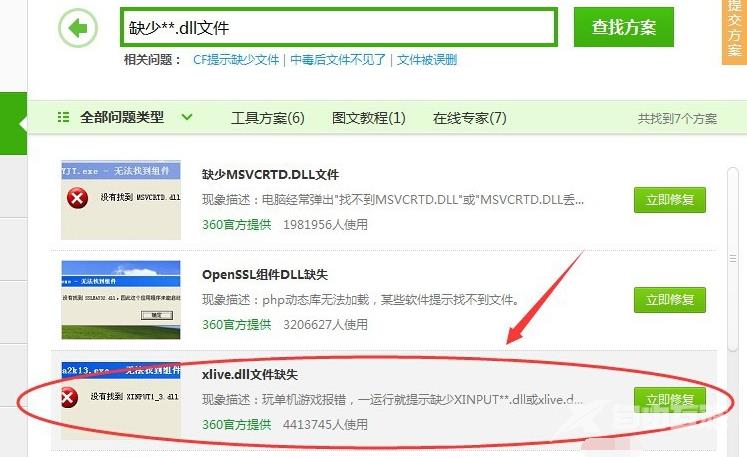747x457 pixels.
Task: Click description mentioning 找不到MSVCRTD.DLL
Action: [x=393, y=200]
